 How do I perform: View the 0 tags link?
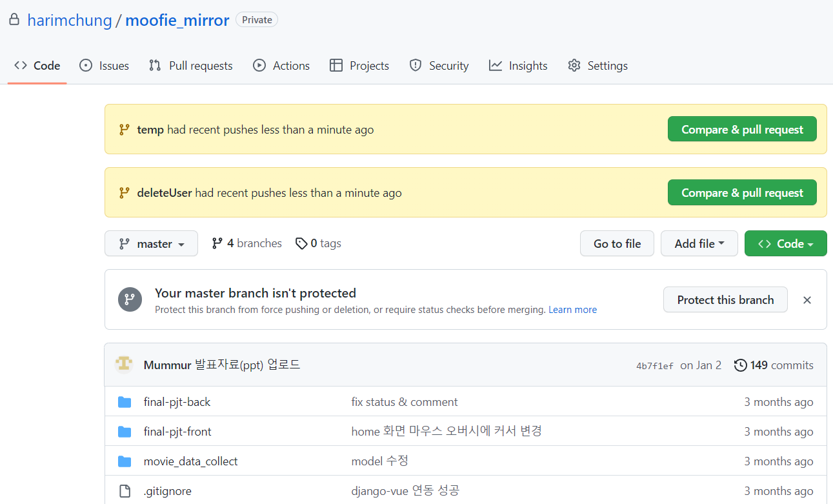(318, 243)
